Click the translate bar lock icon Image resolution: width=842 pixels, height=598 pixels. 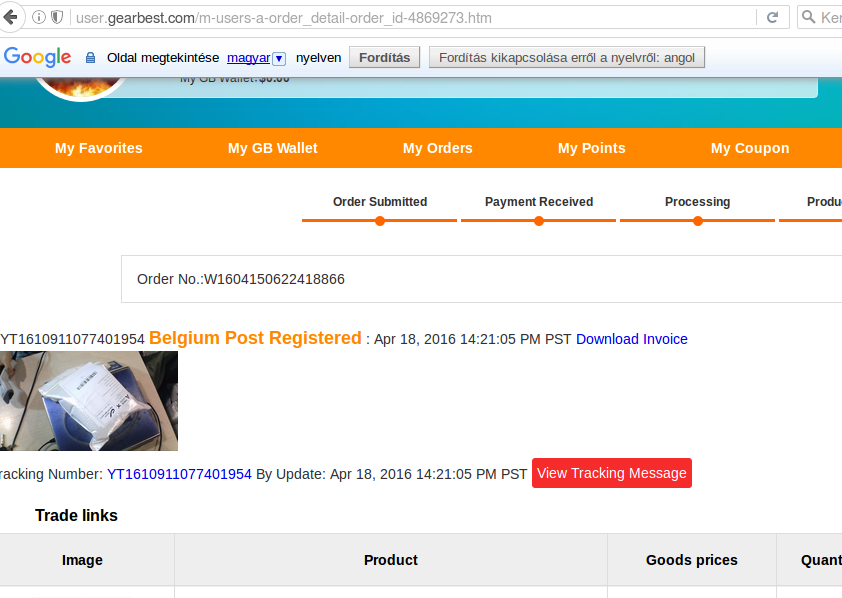(x=90, y=58)
